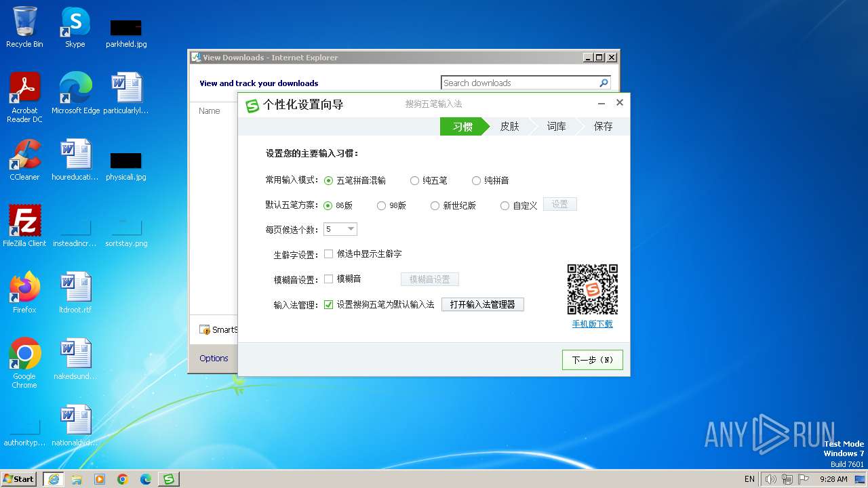The height and width of the screenshot is (488, 868).
Task: Switch to the 皮肤 step tab
Action: click(x=509, y=126)
